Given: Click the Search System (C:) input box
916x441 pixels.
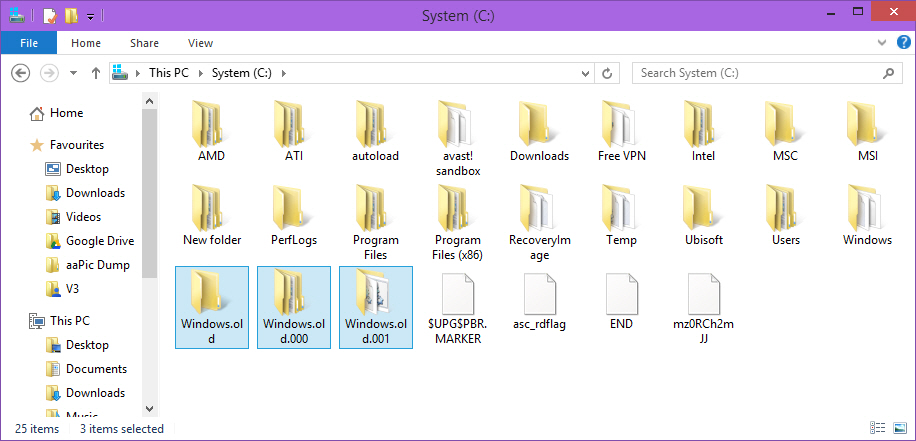Looking at the screenshot, I should click(760, 73).
